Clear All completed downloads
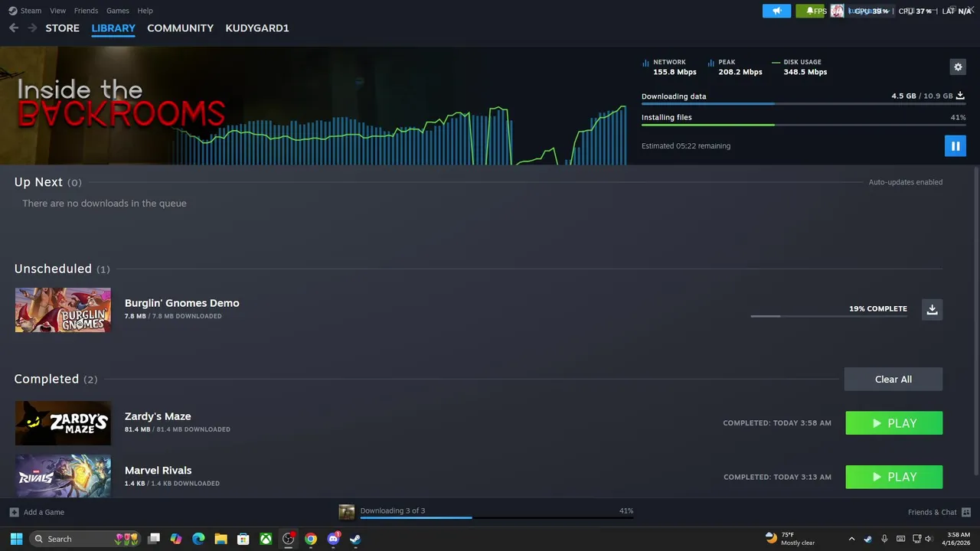Image resolution: width=980 pixels, height=551 pixels. [x=893, y=380]
